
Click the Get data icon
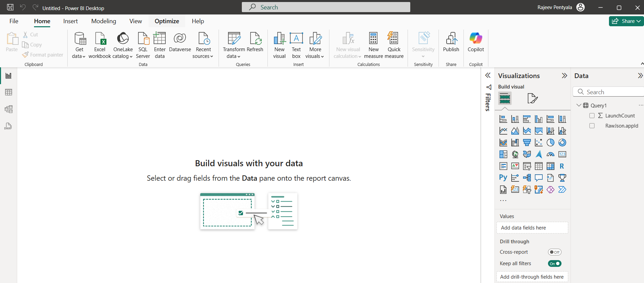tap(79, 39)
